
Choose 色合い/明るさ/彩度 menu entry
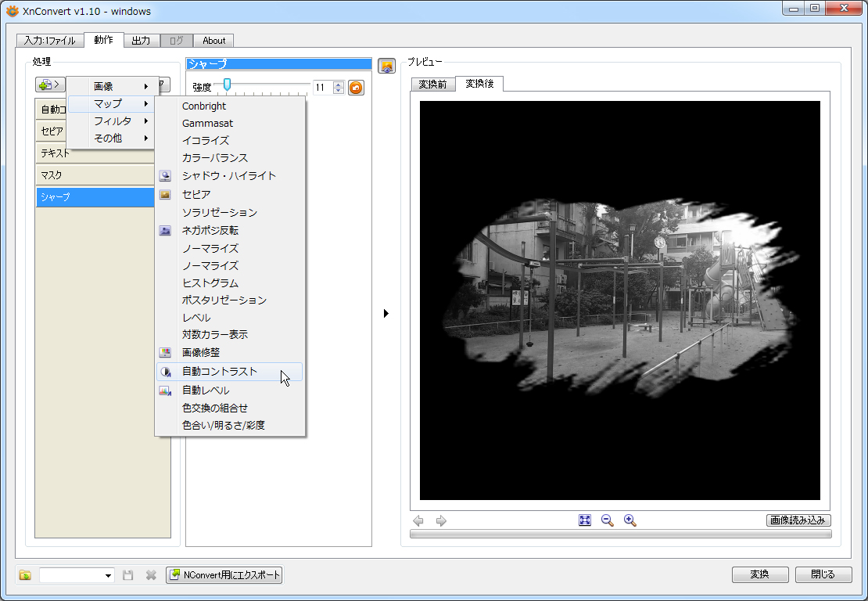click(230, 425)
